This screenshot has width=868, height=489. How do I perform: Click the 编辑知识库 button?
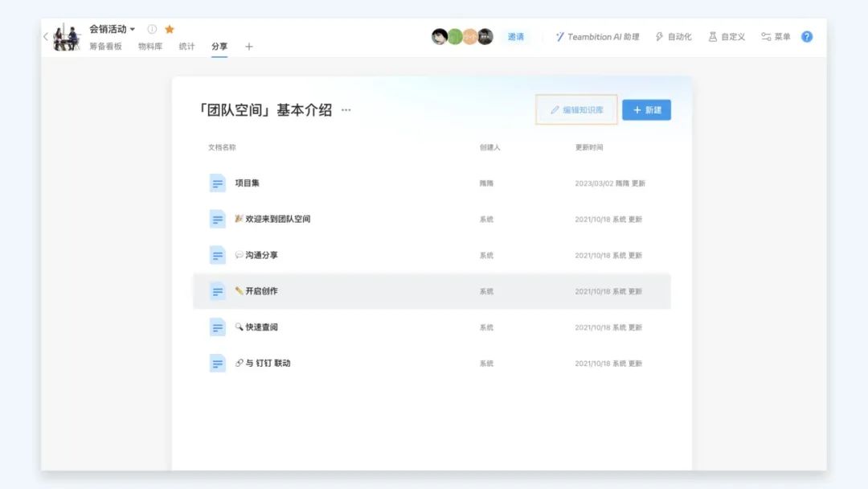point(576,110)
